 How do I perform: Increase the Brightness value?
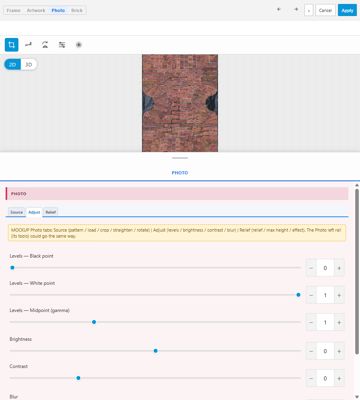click(x=339, y=351)
